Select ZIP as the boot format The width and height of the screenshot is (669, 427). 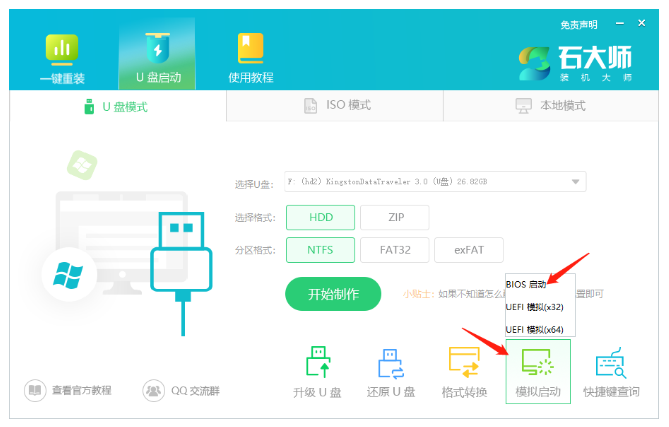pyautogui.click(x=394, y=217)
